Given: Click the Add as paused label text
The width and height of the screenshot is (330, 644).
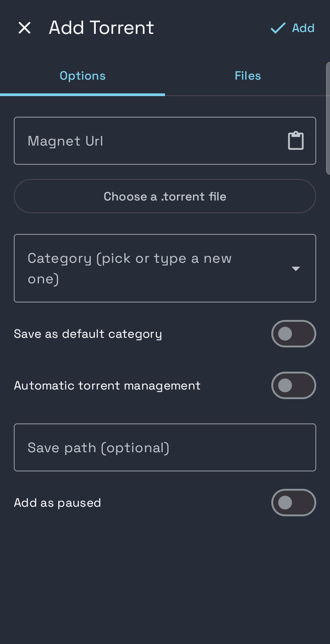Looking at the screenshot, I should pos(57,503).
